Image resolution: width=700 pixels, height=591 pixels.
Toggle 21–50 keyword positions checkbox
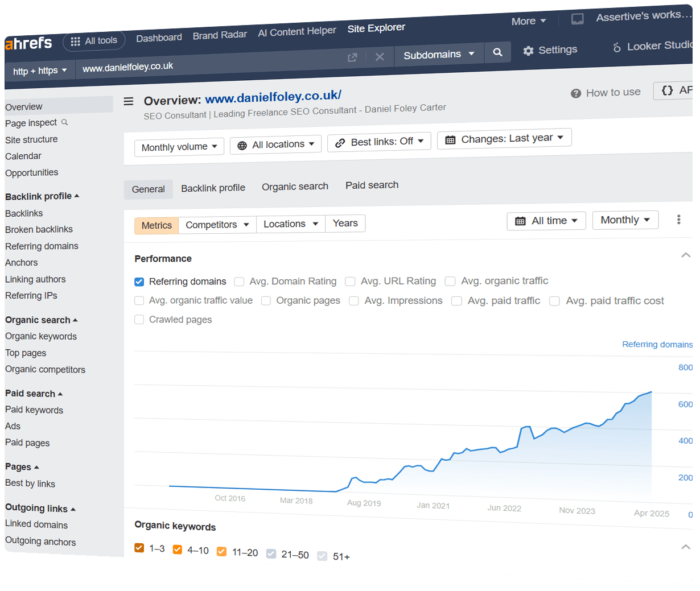pyautogui.click(x=271, y=554)
